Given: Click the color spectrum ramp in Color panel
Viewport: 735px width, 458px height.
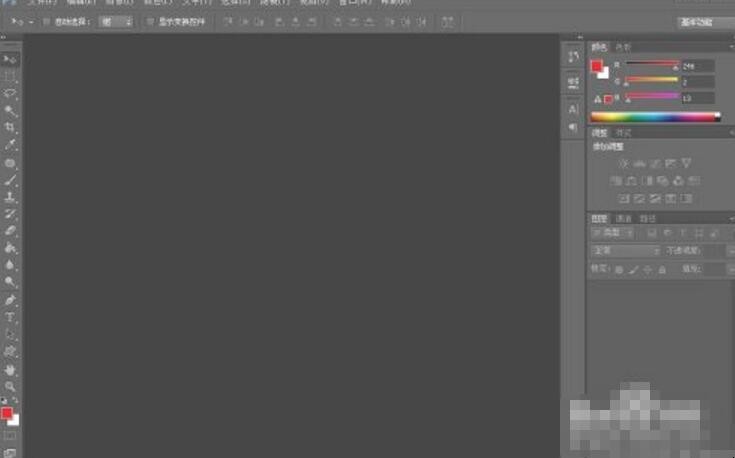Looking at the screenshot, I should 655,117.
